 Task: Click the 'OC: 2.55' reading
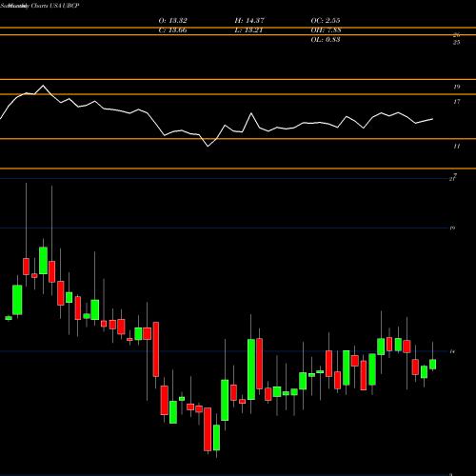326,21
